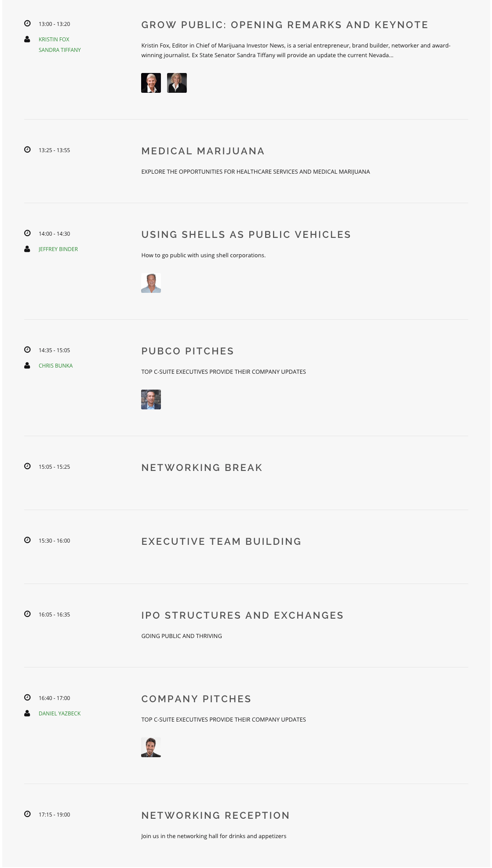Viewport: 492px width, 868px height.
Task: Click the person icon next to Daniel Yazbeck
Action: pyautogui.click(x=27, y=713)
